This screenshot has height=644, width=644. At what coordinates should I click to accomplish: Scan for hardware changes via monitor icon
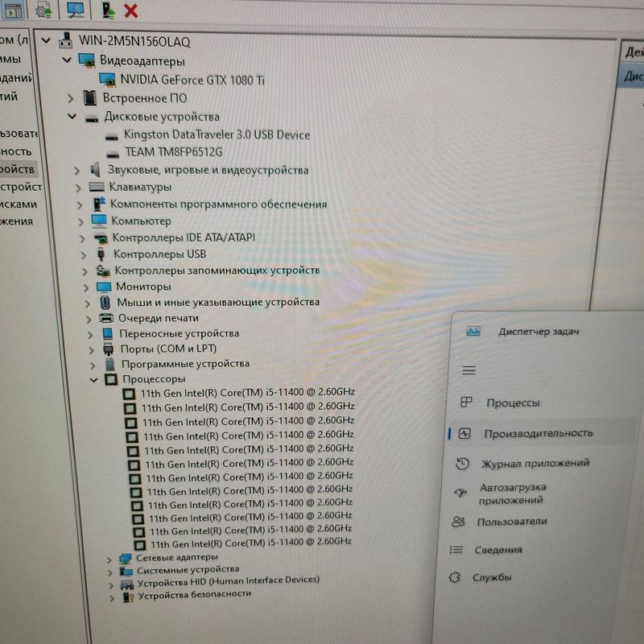pos(75,10)
